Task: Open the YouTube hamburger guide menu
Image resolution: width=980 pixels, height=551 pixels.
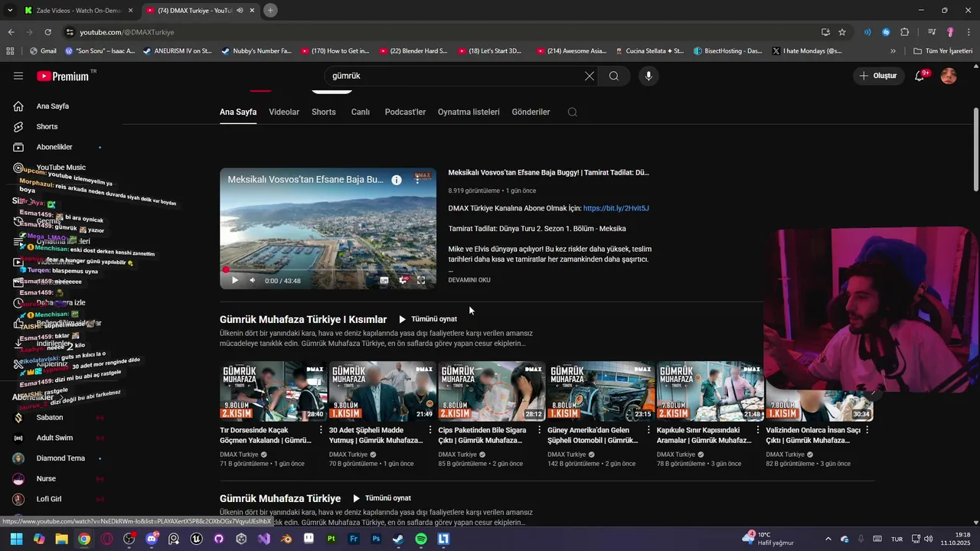Action: pyautogui.click(x=18, y=76)
